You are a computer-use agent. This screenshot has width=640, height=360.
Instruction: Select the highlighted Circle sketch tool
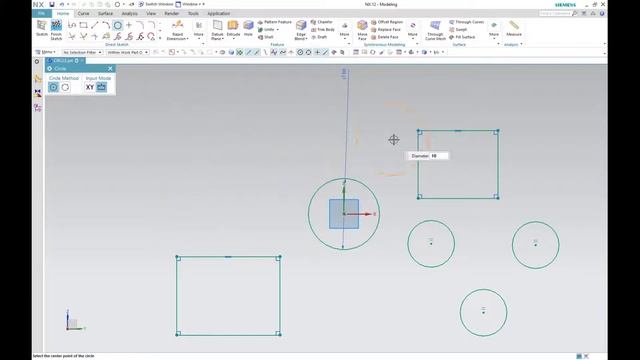tap(118, 25)
